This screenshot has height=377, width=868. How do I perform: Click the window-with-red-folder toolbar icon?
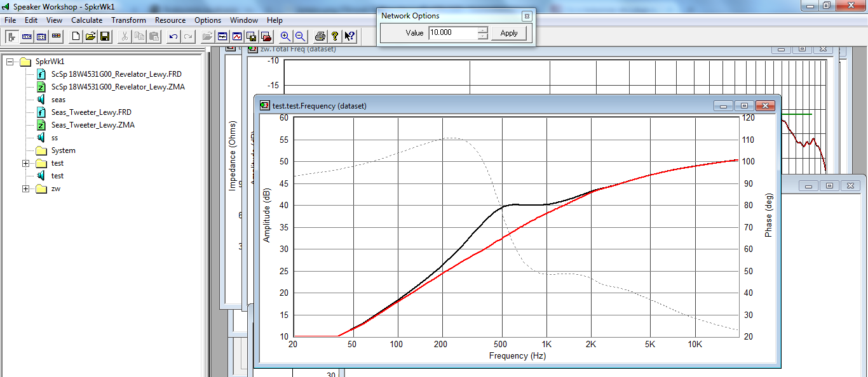266,36
